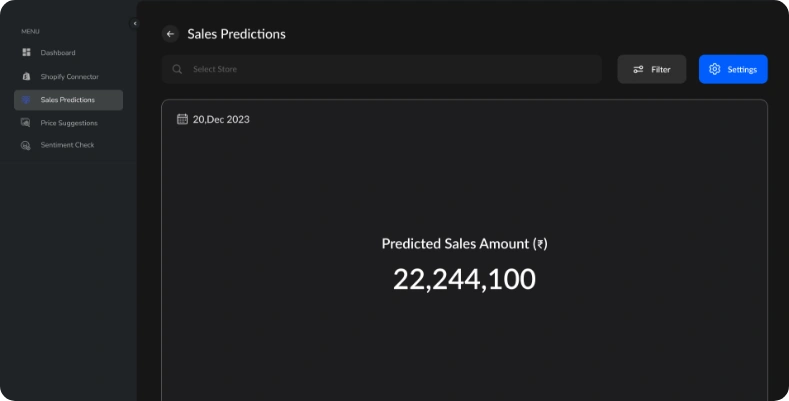The image size is (789, 401).
Task: Focus the Select Store search field
Action: [x=390, y=70]
